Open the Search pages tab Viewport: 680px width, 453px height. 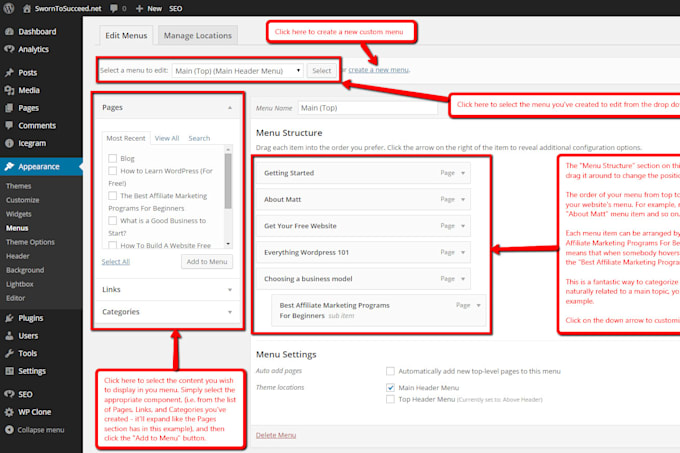point(199,138)
